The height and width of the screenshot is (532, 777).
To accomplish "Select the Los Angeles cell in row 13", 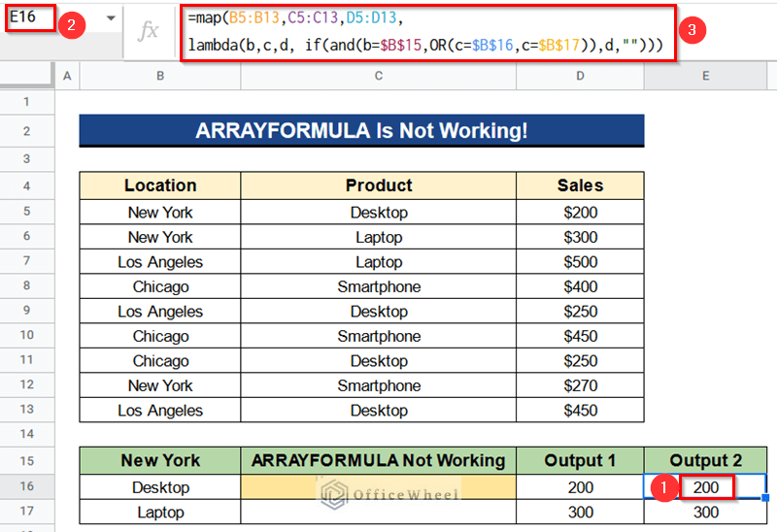I will point(160,410).
